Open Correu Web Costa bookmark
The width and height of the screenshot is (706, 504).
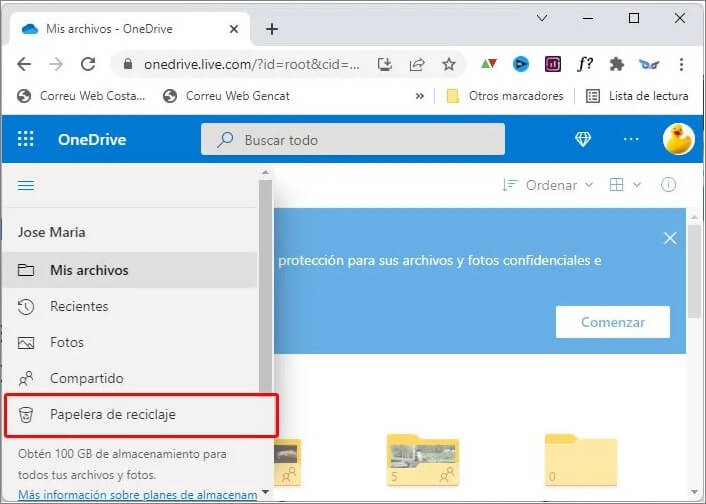81,96
